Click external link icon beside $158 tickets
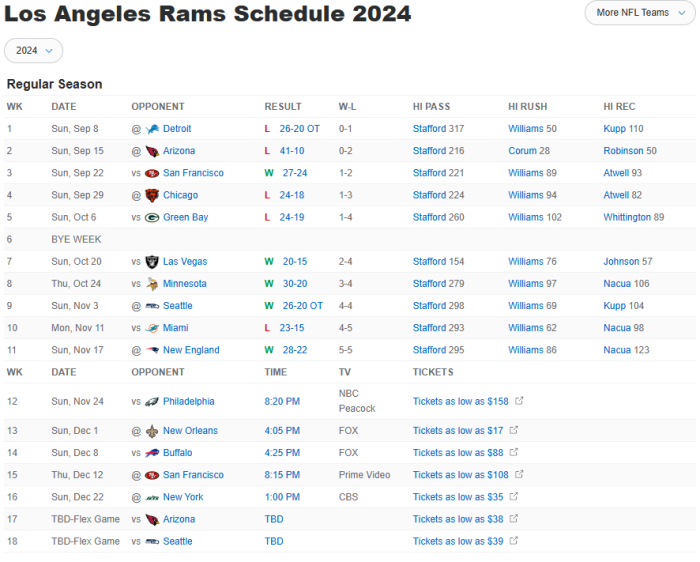 (517, 402)
